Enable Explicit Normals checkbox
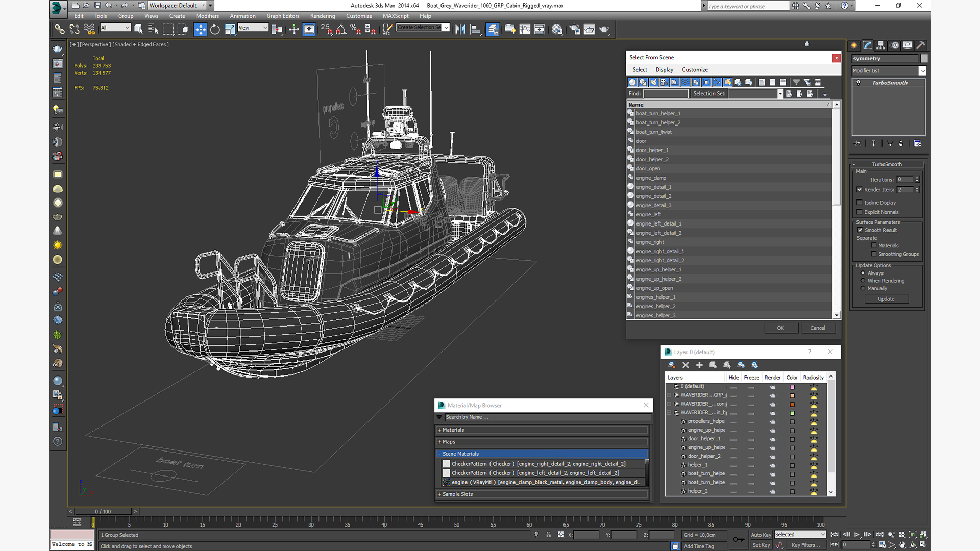Viewport: 980px width, 551px height. pos(860,212)
